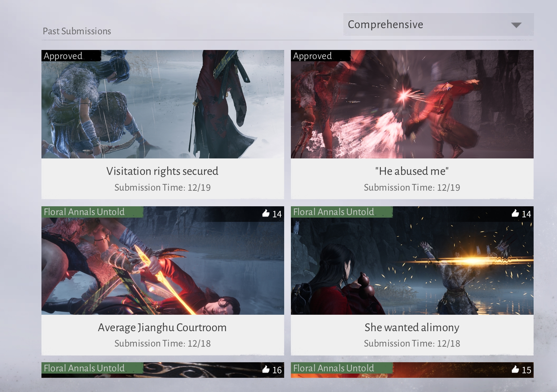Image resolution: width=557 pixels, height=392 pixels.
Task: Click the thumbs-up icon showing 16 likes
Action: click(x=266, y=369)
